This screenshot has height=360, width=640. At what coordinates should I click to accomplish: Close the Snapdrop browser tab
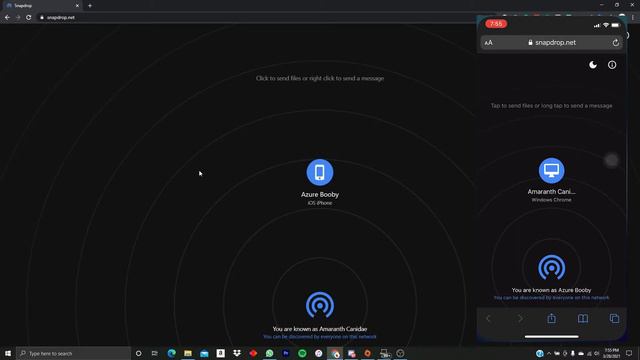coord(77,6)
